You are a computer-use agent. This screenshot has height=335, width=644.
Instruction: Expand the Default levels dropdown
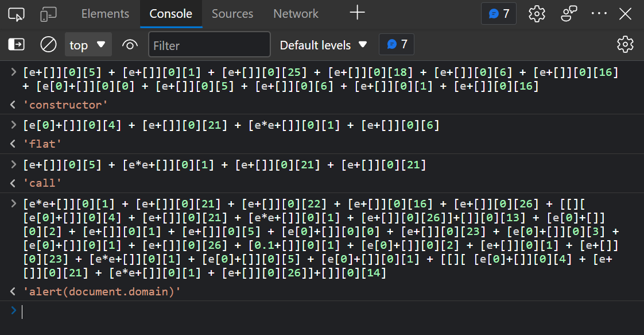[x=323, y=45]
